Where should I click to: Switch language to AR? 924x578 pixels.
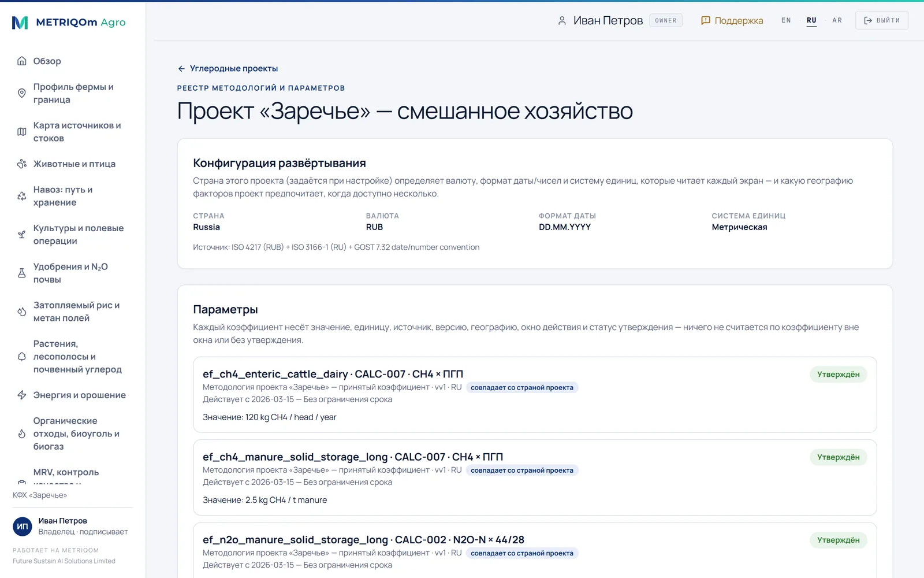click(837, 20)
